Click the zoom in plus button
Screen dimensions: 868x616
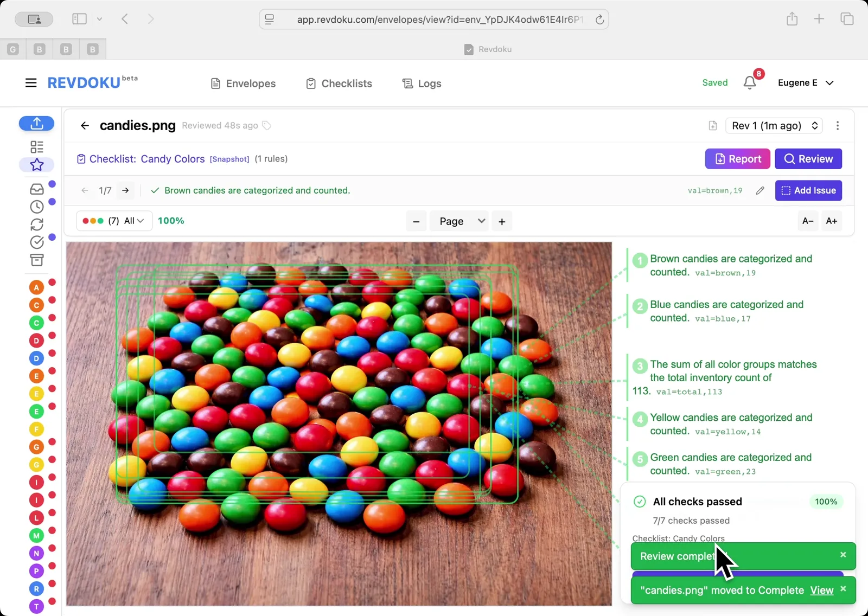(x=502, y=221)
